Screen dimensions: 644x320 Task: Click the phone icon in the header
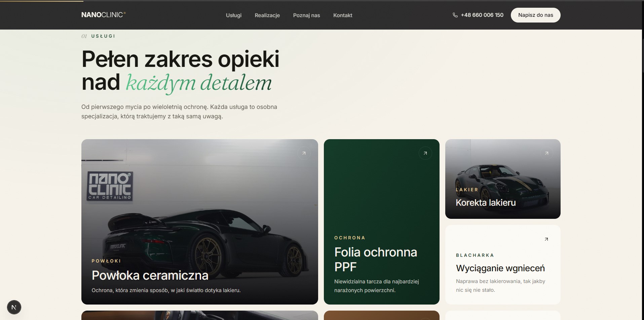tap(455, 15)
